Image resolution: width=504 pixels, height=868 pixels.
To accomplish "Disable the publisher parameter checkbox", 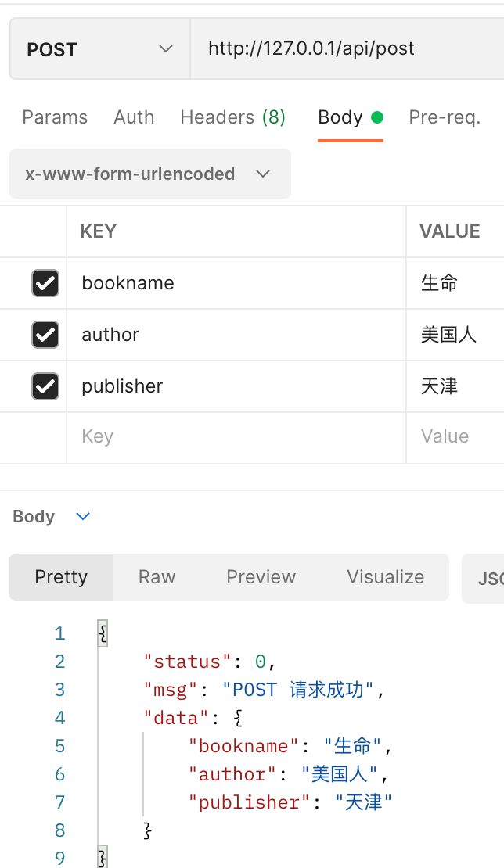I will (45, 386).
